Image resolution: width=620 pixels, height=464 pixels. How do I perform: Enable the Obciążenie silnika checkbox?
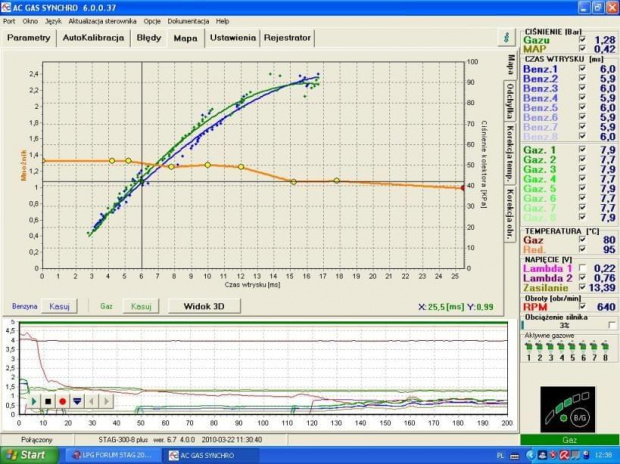(x=612, y=325)
